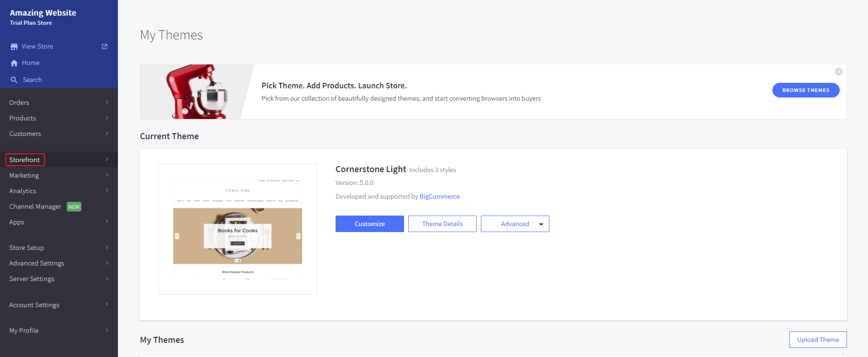Viewport: 868px width, 357px height.
Task: Open Channel Manager in the sidebar
Action: pos(35,206)
